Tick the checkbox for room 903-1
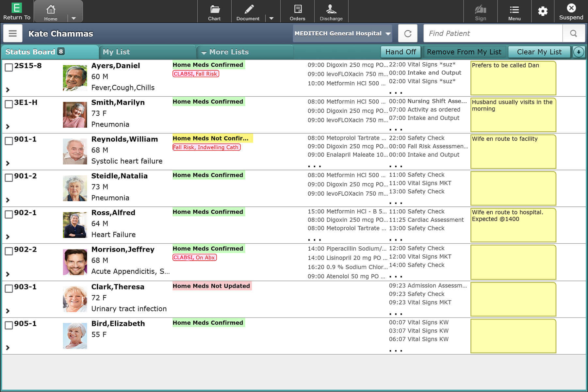Viewport: 588px width, 392px height. coord(9,288)
